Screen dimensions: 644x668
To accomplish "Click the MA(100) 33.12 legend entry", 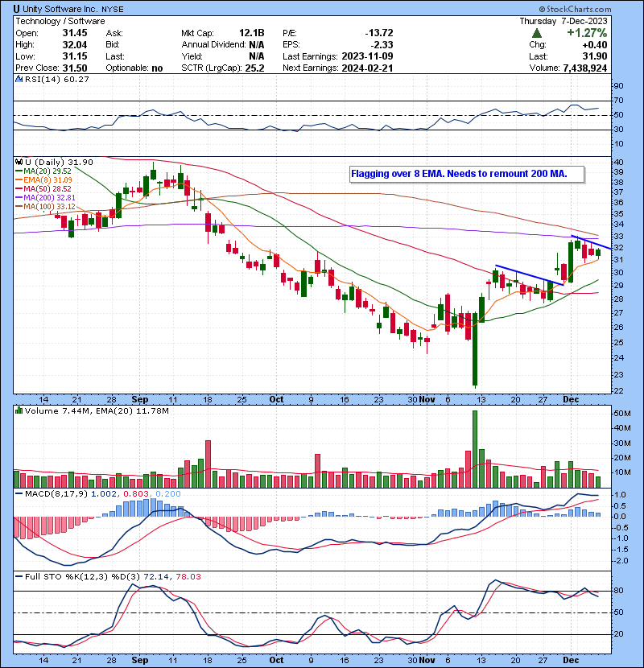I will pyautogui.click(x=45, y=207).
